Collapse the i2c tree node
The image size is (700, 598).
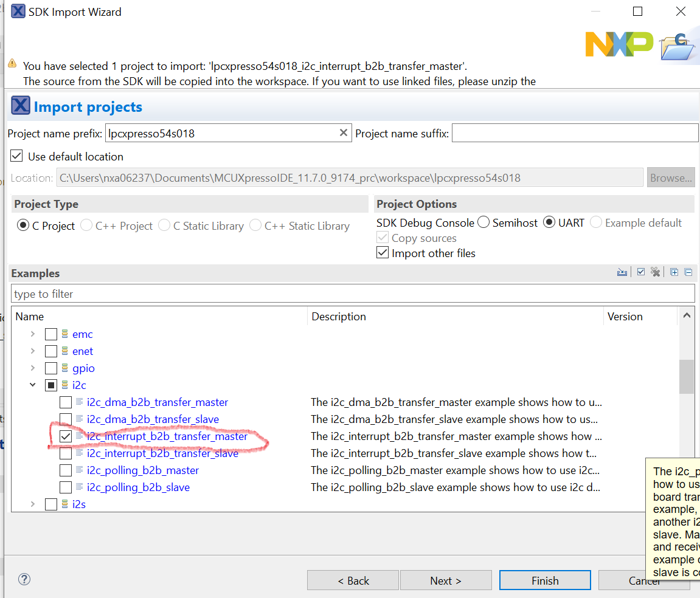click(33, 385)
